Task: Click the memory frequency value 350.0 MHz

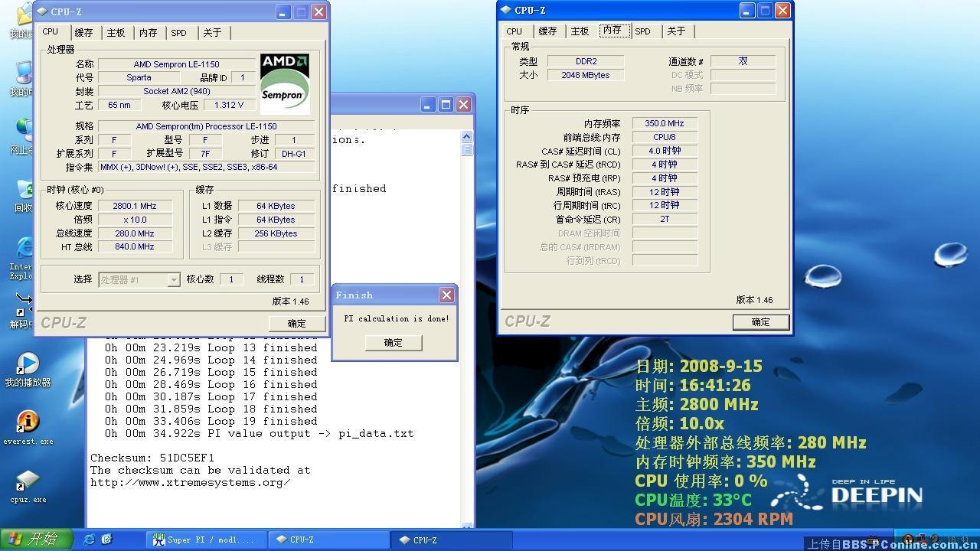Action: [665, 123]
